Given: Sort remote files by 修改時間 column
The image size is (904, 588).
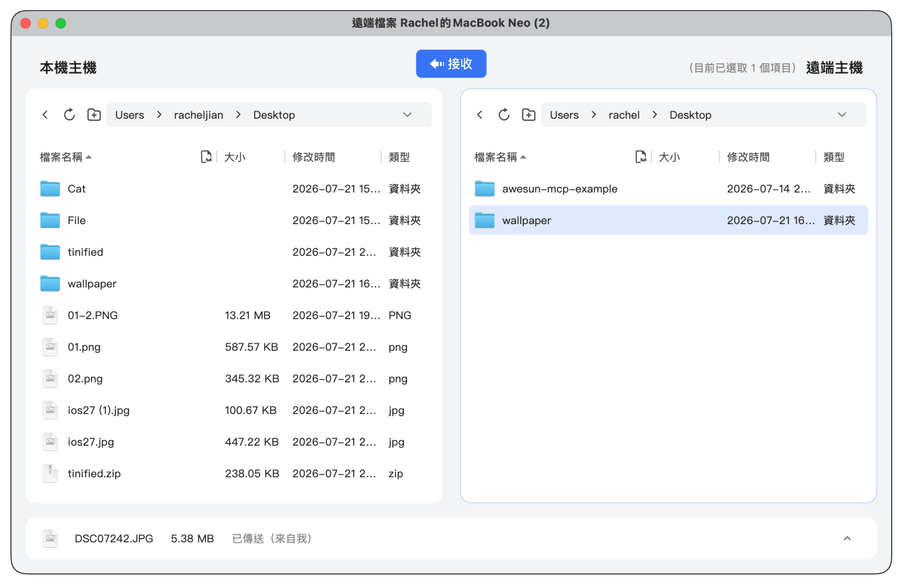Looking at the screenshot, I should 748,157.
